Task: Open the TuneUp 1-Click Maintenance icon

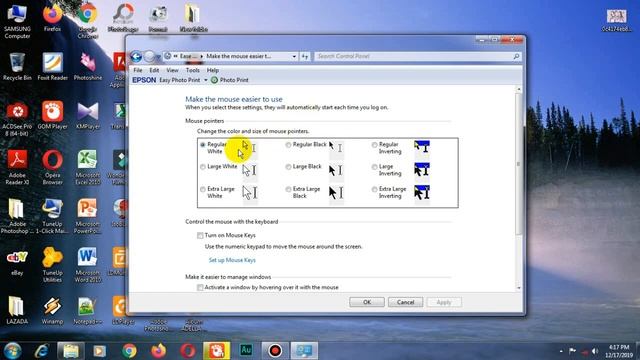Action: (x=52, y=216)
